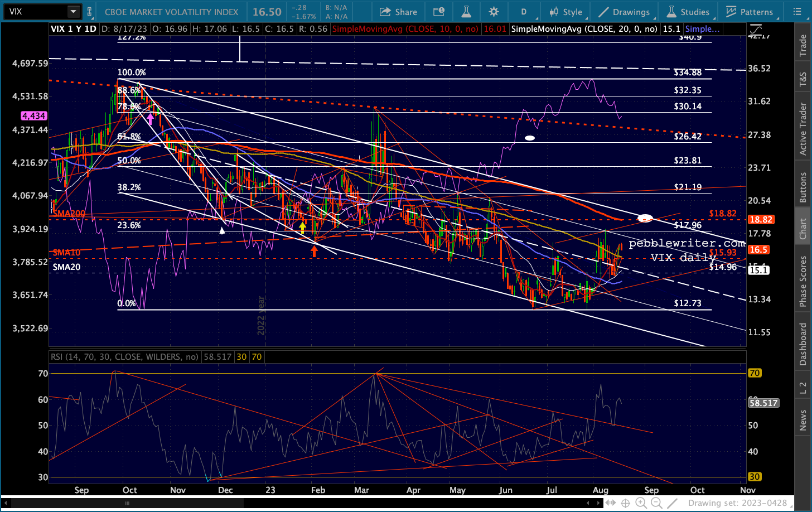Image resolution: width=812 pixels, height=512 pixels.
Task: Click the symbol link chain icon
Action: click(90, 12)
